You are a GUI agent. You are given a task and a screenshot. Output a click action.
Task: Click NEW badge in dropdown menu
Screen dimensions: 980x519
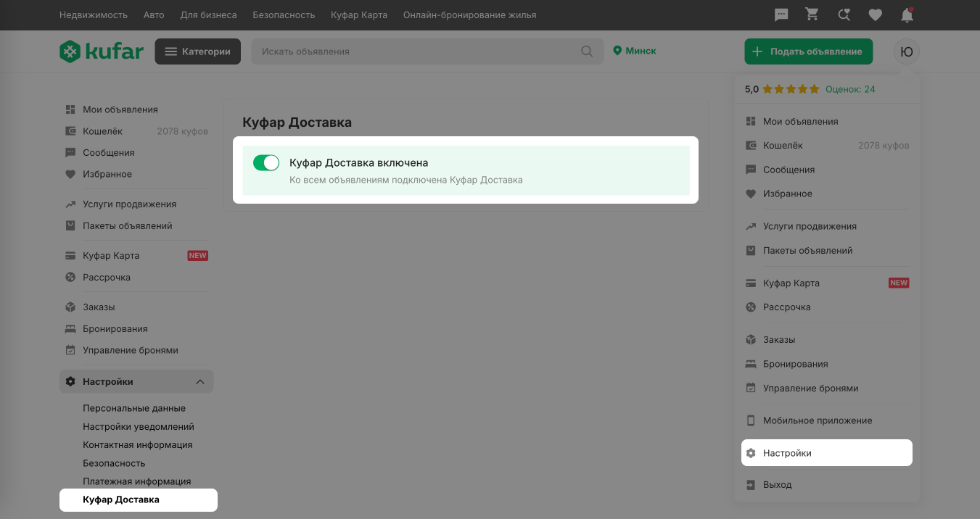(899, 283)
